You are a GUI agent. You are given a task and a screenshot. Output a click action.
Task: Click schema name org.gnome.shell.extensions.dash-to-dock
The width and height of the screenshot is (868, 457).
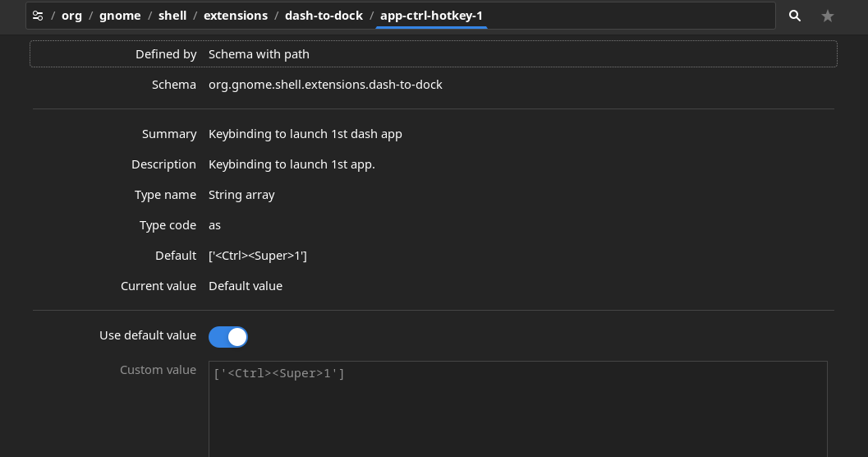point(325,85)
